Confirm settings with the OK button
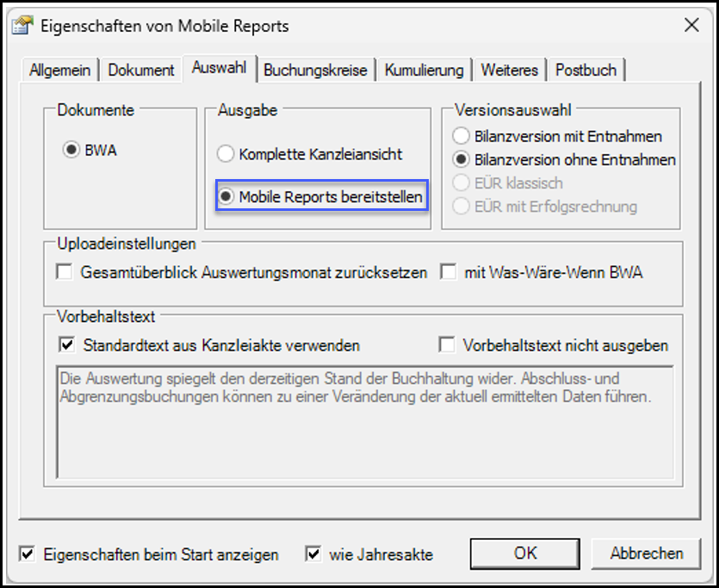Image resolution: width=719 pixels, height=588 pixels. (x=525, y=554)
